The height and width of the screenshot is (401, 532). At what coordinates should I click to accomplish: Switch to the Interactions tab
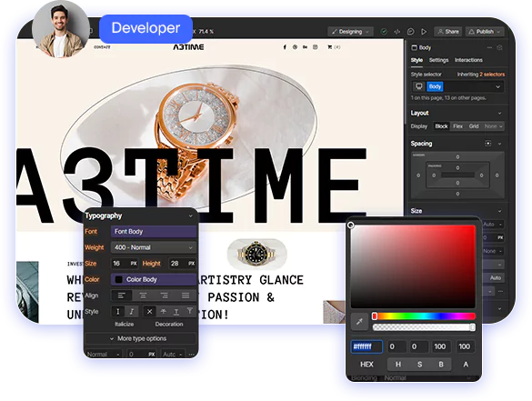pos(468,60)
